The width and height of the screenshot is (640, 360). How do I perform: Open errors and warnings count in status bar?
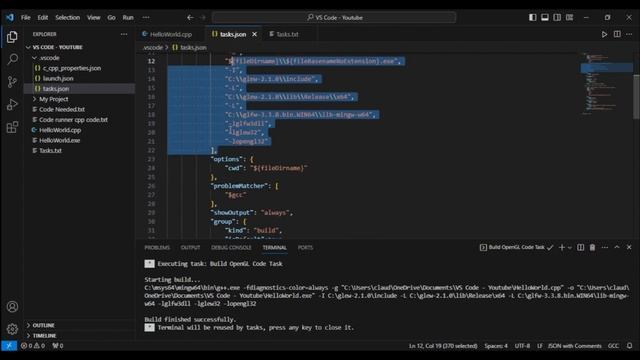pos(33,346)
